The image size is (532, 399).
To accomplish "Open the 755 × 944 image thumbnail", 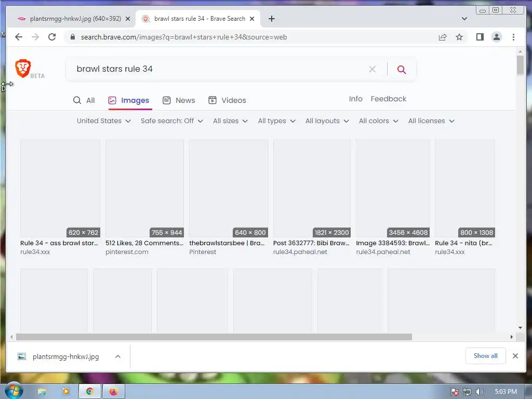I will tap(144, 188).
